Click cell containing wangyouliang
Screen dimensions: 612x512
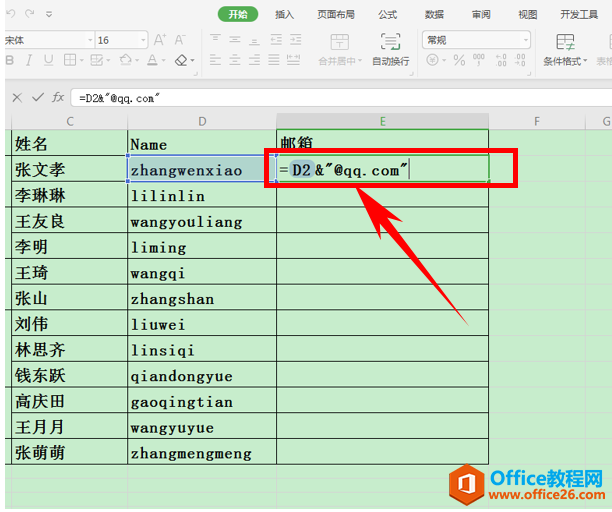tap(202, 220)
